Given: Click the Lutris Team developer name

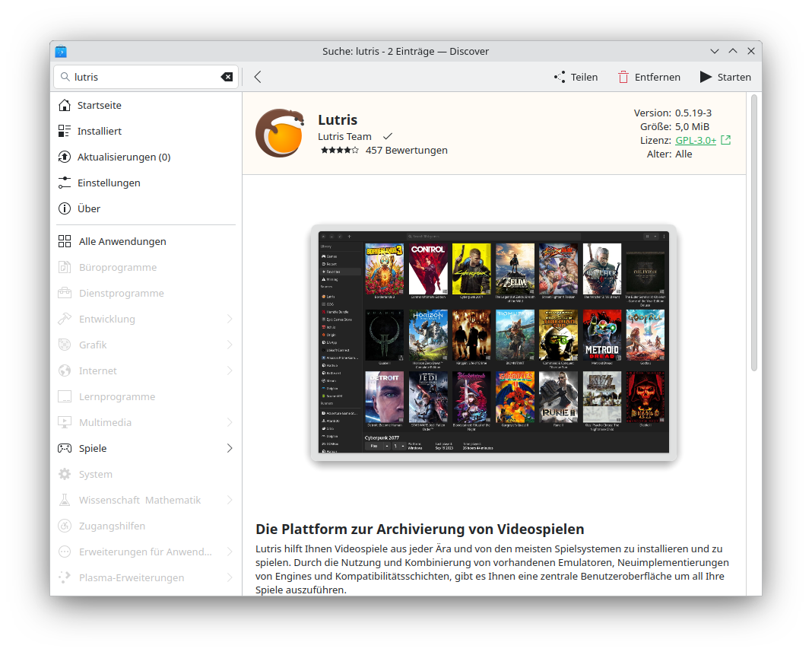Looking at the screenshot, I should [344, 137].
